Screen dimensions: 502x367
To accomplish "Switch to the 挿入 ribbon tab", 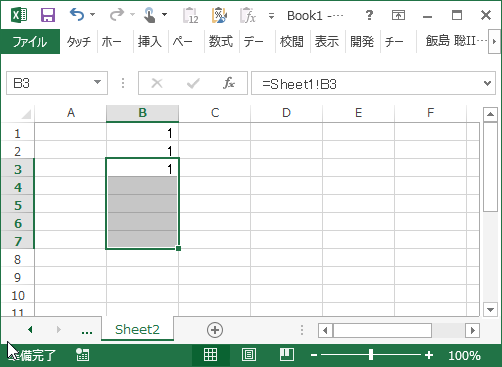I will (x=150, y=42).
